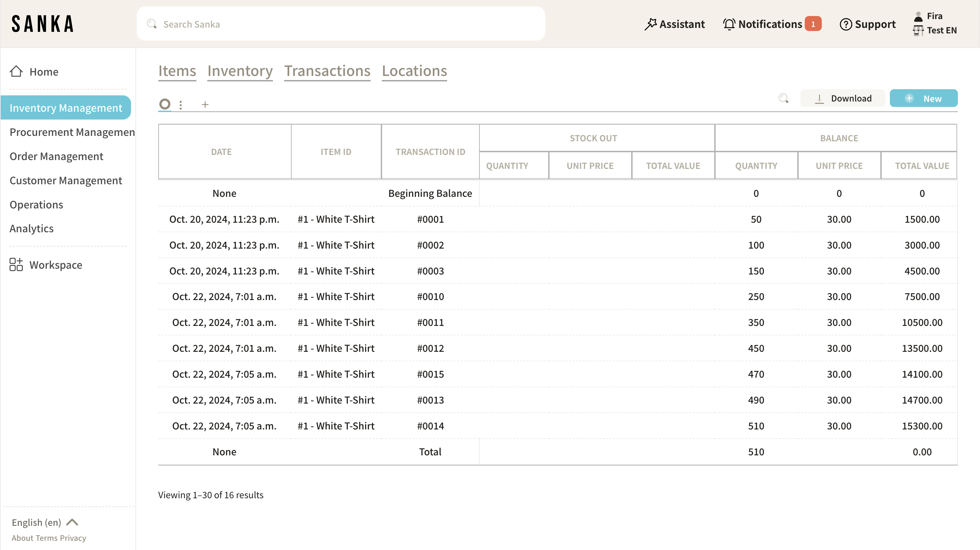
Task: Open the three-dot view options menu
Action: [x=181, y=105]
